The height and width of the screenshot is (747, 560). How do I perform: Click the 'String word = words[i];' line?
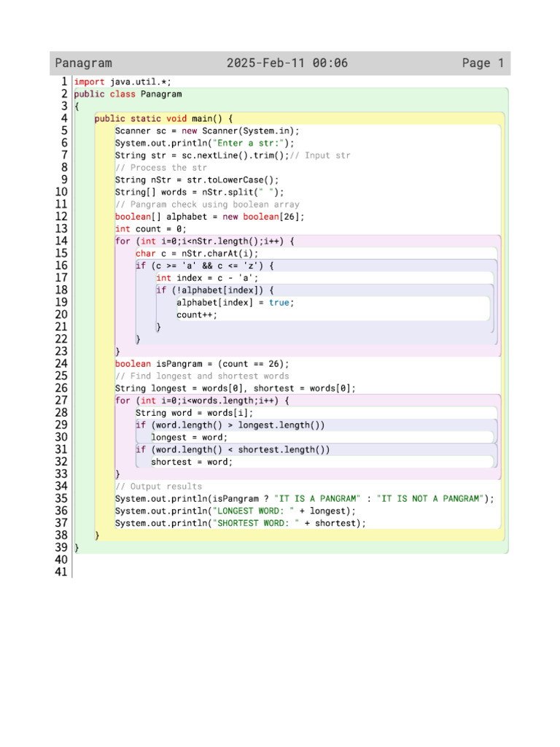coord(194,413)
